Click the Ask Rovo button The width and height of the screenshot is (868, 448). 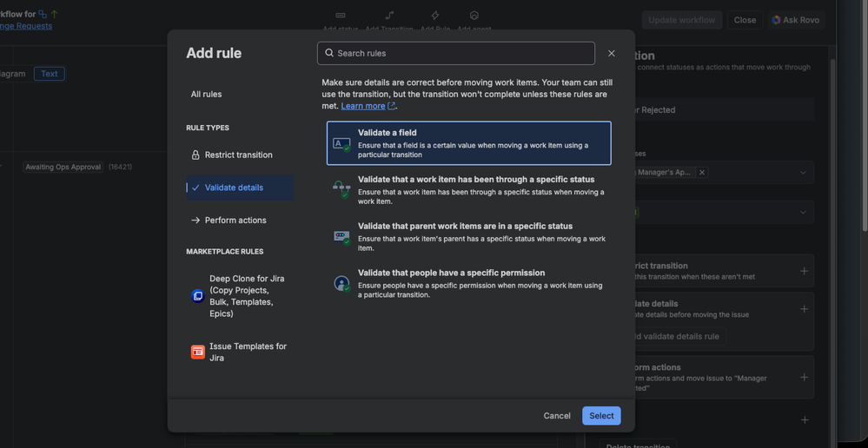point(797,20)
